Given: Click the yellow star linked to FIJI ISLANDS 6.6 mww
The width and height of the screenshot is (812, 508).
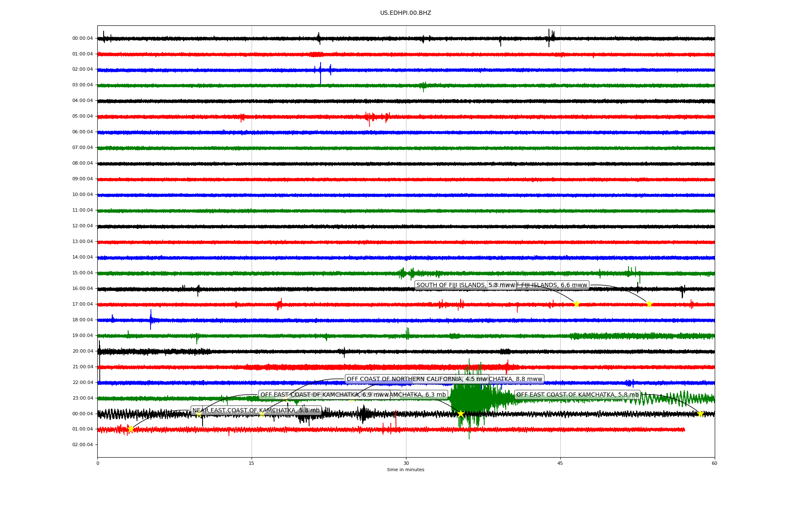Looking at the screenshot, I should click(x=649, y=304).
